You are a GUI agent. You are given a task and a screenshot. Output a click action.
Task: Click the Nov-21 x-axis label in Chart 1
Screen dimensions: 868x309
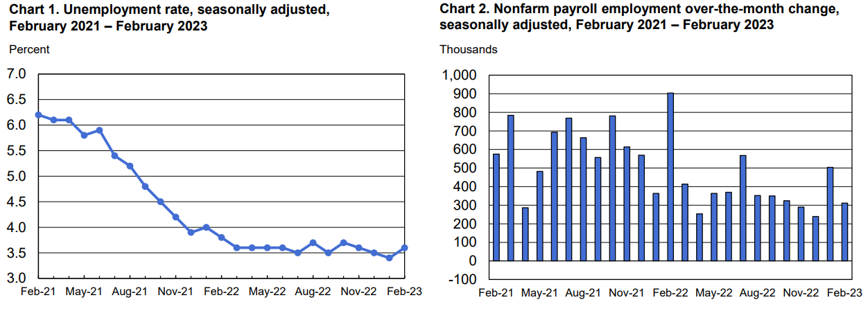(x=175, y=292)
